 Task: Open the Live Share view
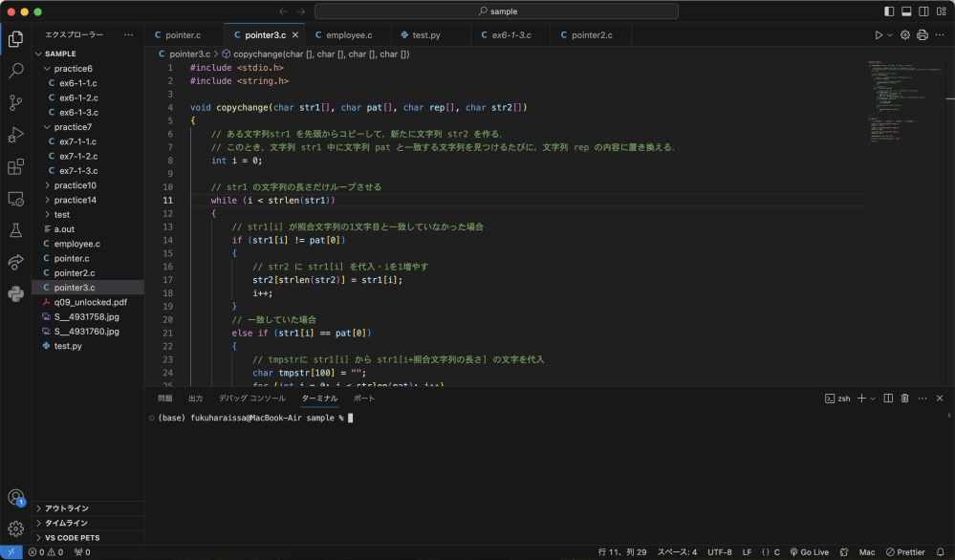(16, 263)
